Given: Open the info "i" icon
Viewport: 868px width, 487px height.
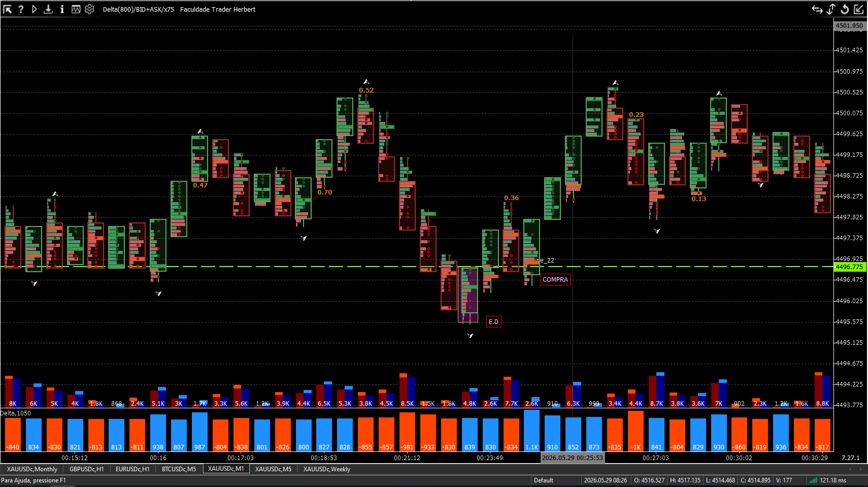Looking at the screenshot, I should (x=62, y=9).
